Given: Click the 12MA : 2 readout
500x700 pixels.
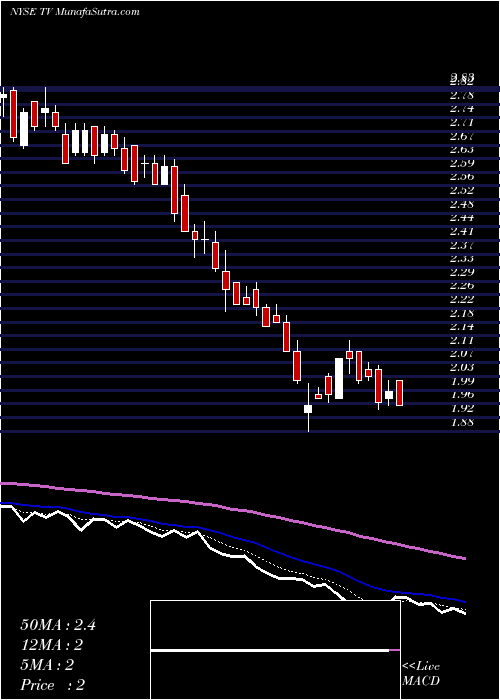Looking at the screenshot, I should 52,645.
